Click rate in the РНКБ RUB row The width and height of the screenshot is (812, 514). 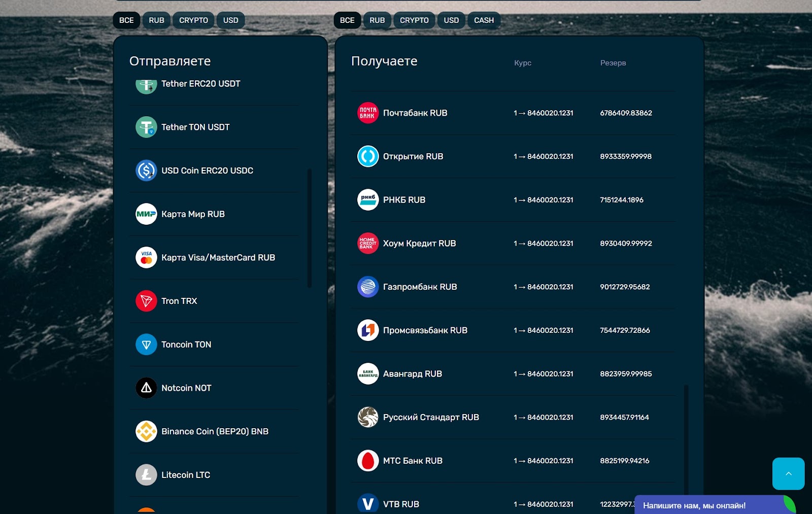(x=544, y=200)
